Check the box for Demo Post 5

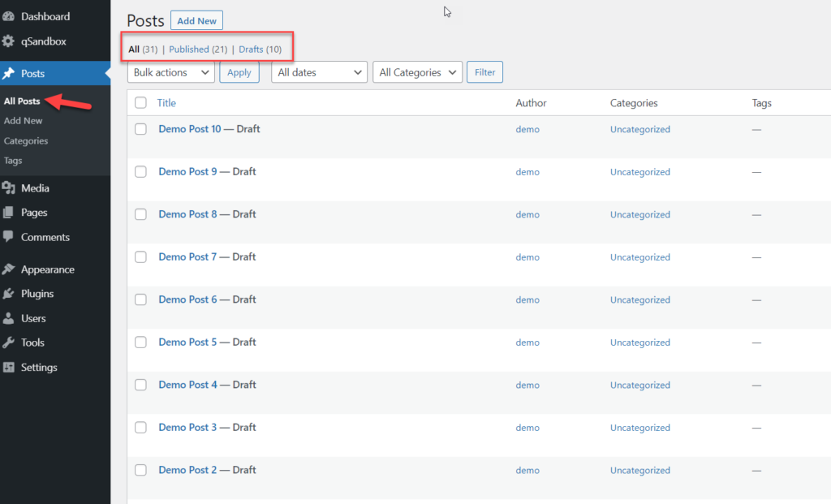[x=140, y=342]
